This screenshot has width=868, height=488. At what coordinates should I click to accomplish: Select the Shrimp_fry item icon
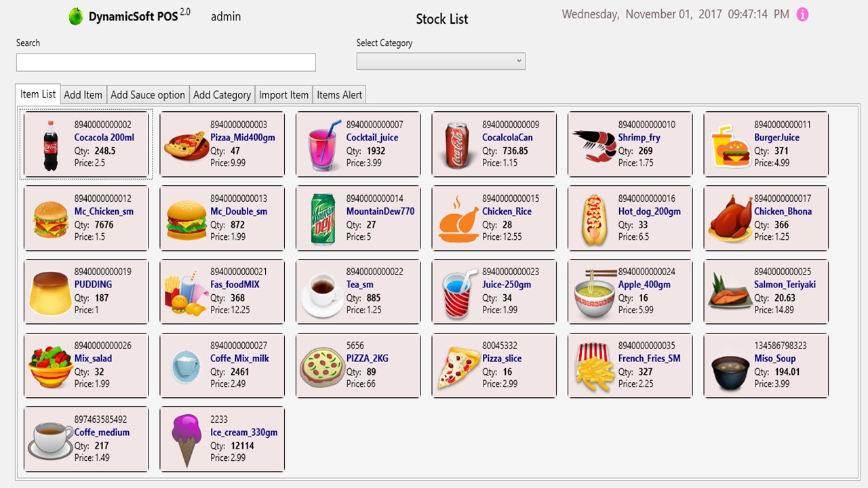point(592,144)
